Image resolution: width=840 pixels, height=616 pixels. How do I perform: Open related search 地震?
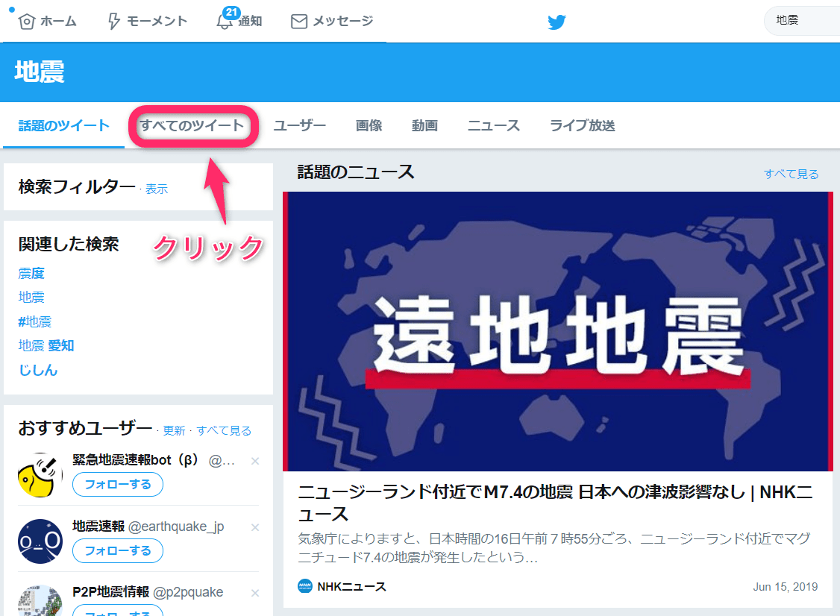coord(31,298)
